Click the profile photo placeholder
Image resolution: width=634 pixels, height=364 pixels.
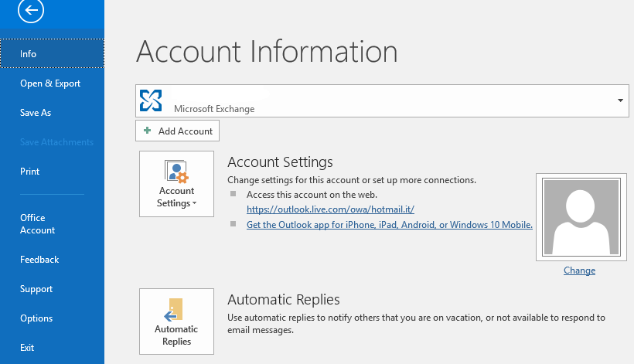pos(581,217)
